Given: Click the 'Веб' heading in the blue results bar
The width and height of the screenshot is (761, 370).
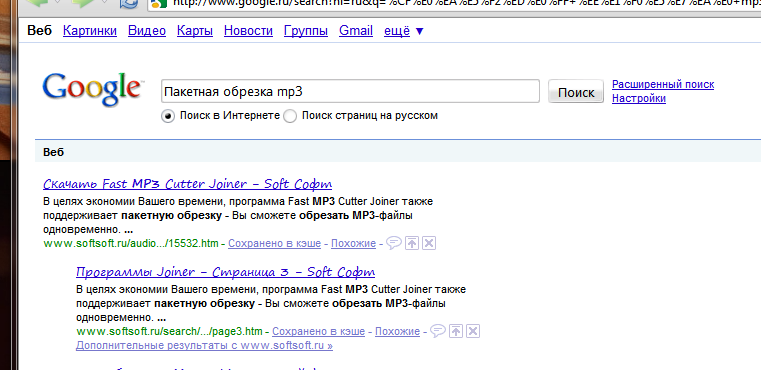Looking at the screenshot, I should [53, 152].
